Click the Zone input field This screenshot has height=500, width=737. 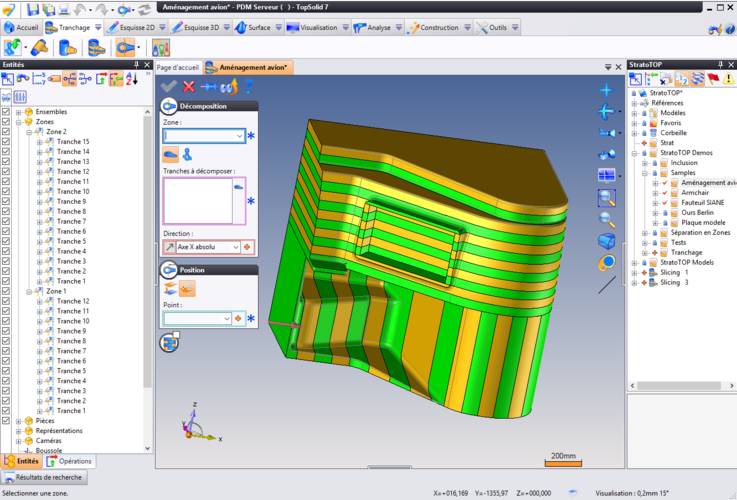(x=198, y=135)
